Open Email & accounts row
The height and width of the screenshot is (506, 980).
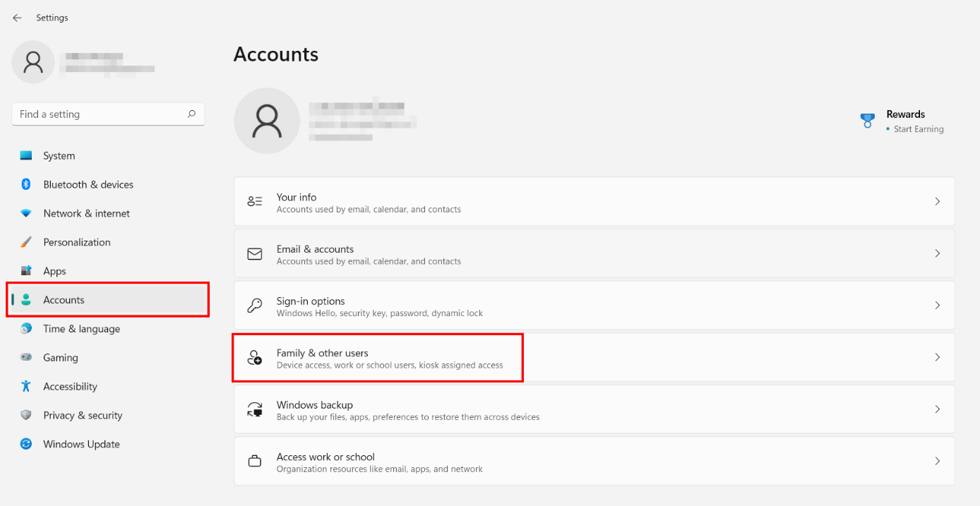coord(594,253)
